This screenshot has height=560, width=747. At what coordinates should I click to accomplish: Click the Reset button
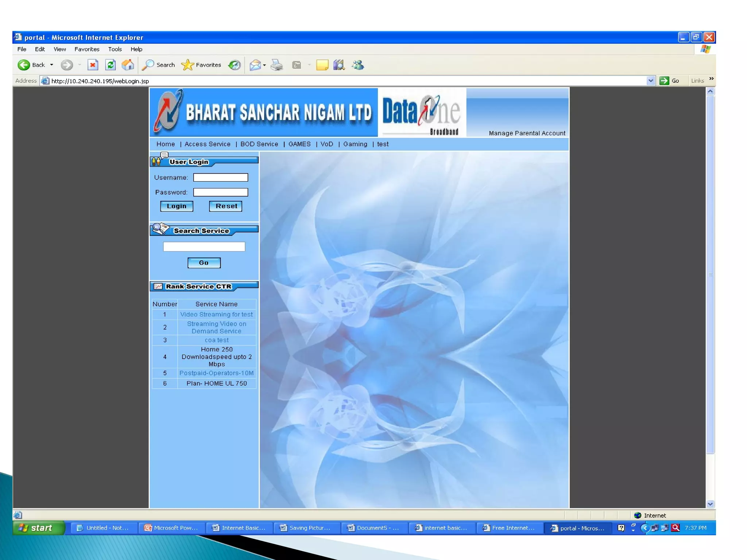pos(225,206)
